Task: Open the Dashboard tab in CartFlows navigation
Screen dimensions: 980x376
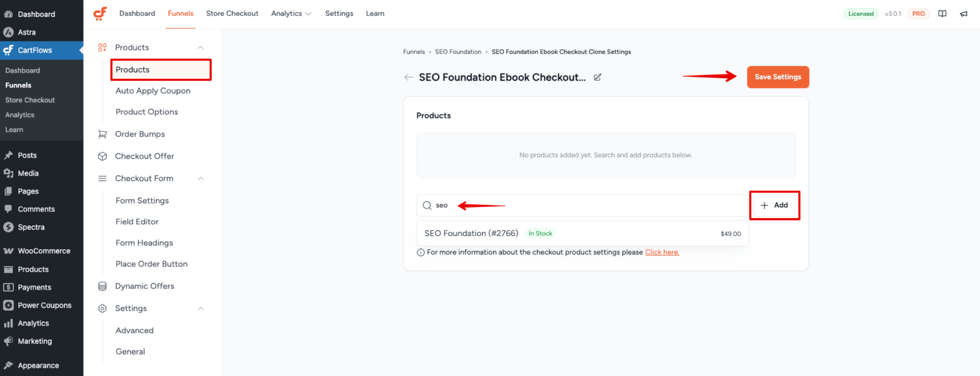Action: click(137, 14)
